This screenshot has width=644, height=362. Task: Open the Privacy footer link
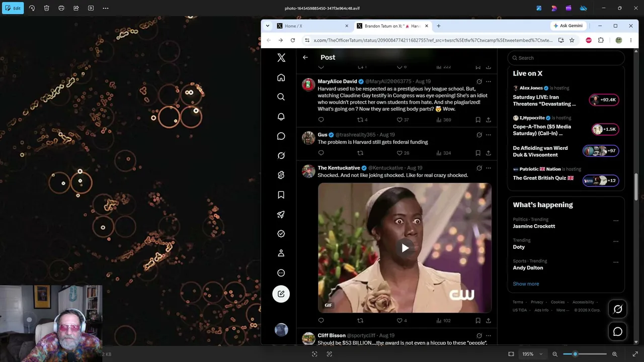[x=537, y=302]
